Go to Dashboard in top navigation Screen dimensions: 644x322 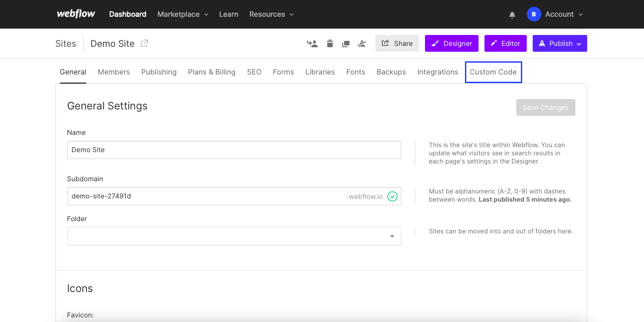pos(128,14)
